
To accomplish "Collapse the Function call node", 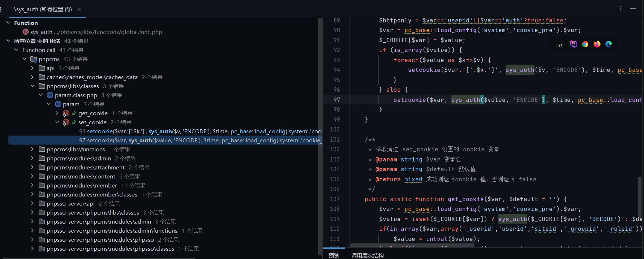I will [x=16, y=50].
